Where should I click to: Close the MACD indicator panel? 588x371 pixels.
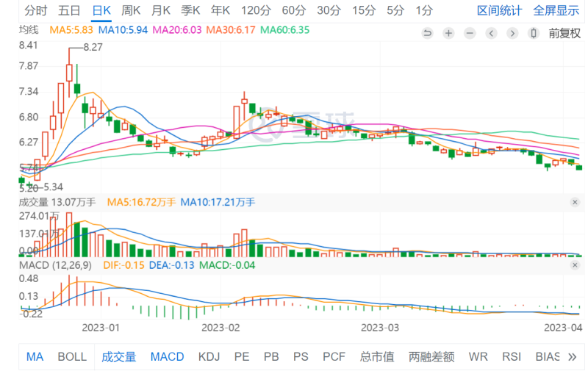pyautogui.click(x=575, y=265)
